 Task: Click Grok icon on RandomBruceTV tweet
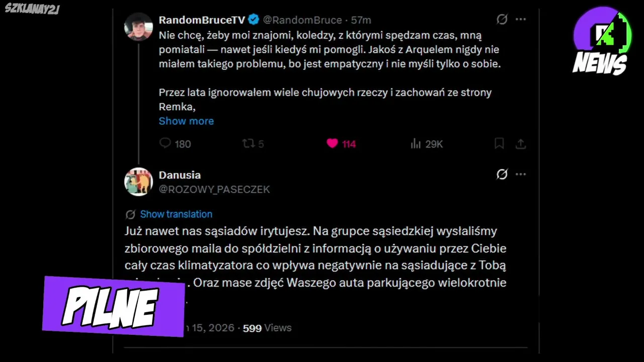pyautogui.click(x=502, y=20)
